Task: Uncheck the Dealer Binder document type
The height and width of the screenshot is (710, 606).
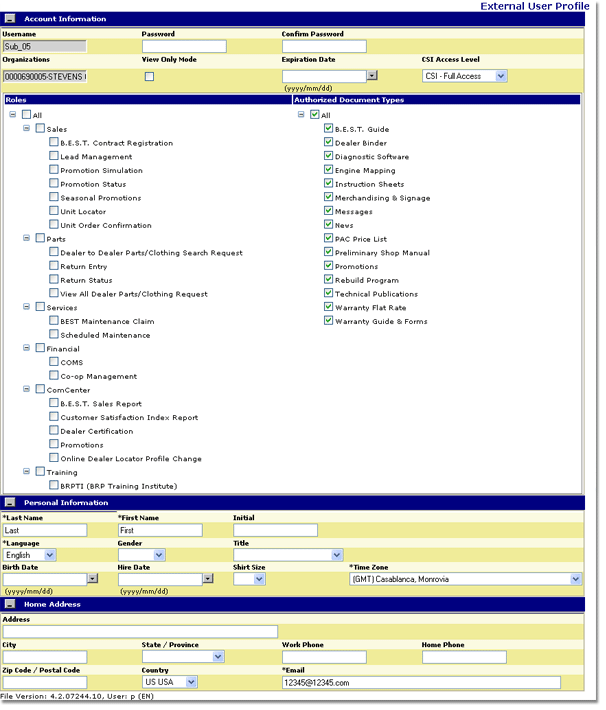Action: click(x=328, y=143)
